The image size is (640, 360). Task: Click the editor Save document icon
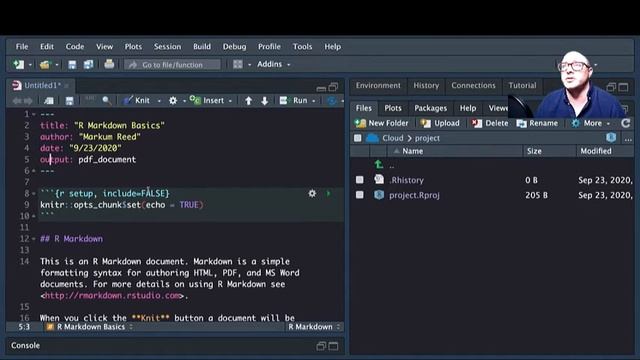69,100
